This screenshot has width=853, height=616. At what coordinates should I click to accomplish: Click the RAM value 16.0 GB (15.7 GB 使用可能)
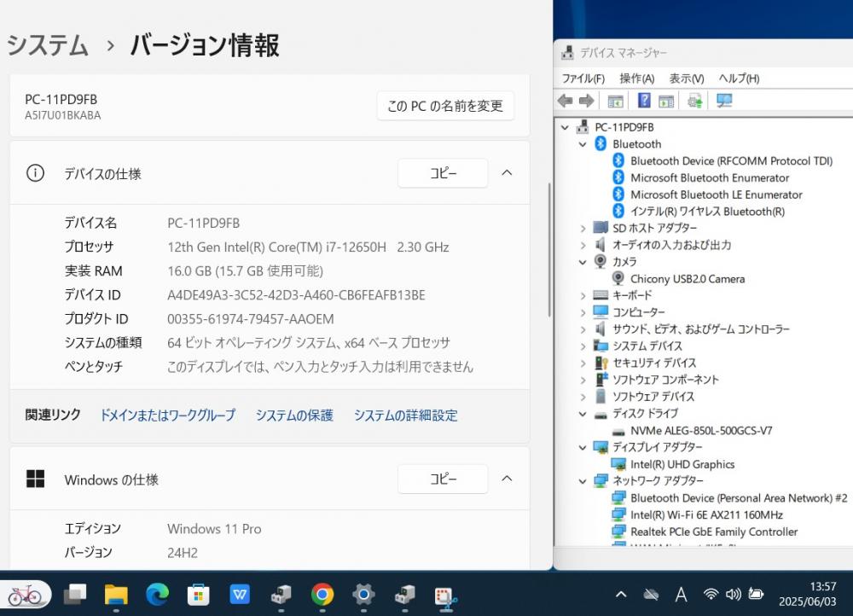click(x=246, y=271)
